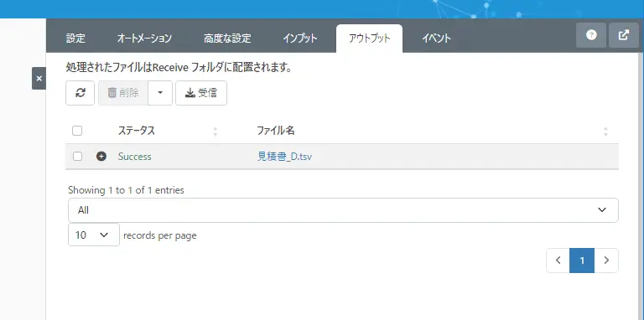Screen dimensions: 644x320
Task: Select page 1 in pagination
Action: pyautogui.click(x=582, y=260)
